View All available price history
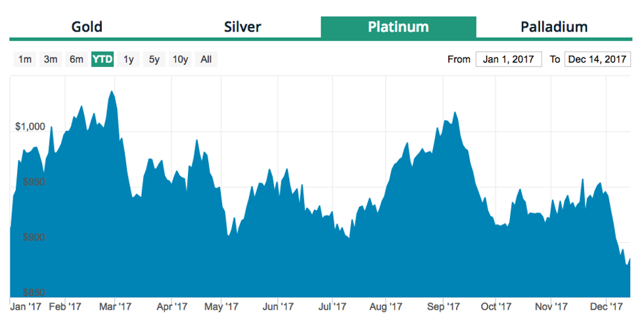This screenshot has height=323, width=644. coord(206,59)
